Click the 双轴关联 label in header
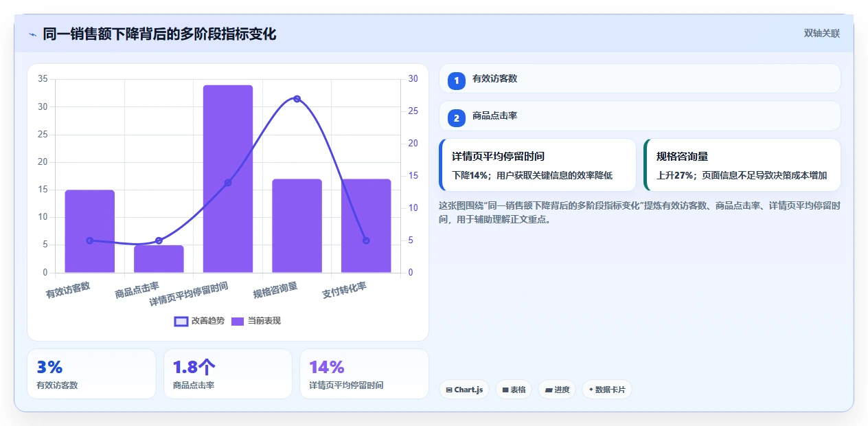Screen dimensions: 868x426 [822, 34]
